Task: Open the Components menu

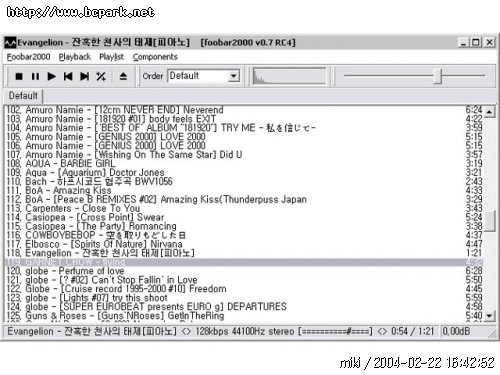Action: point(155,57)
